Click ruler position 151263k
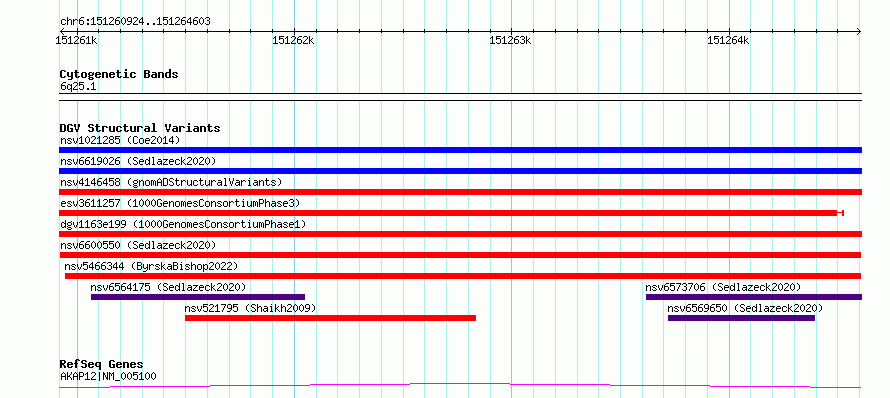This screenshot has height=398, width=890. click(x=511, y=40)
